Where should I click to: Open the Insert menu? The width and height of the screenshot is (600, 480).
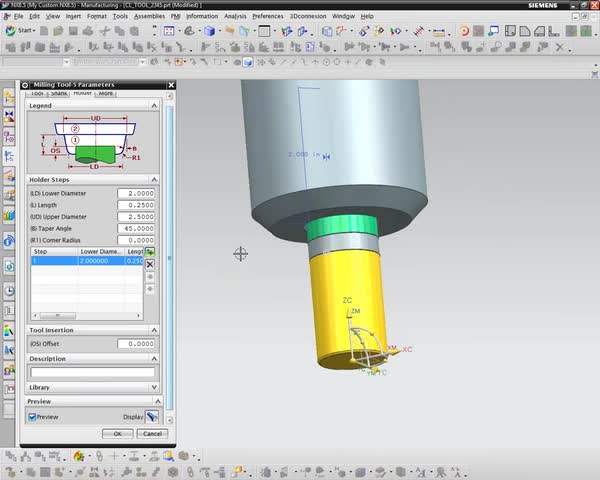click(x=73, y=16)
